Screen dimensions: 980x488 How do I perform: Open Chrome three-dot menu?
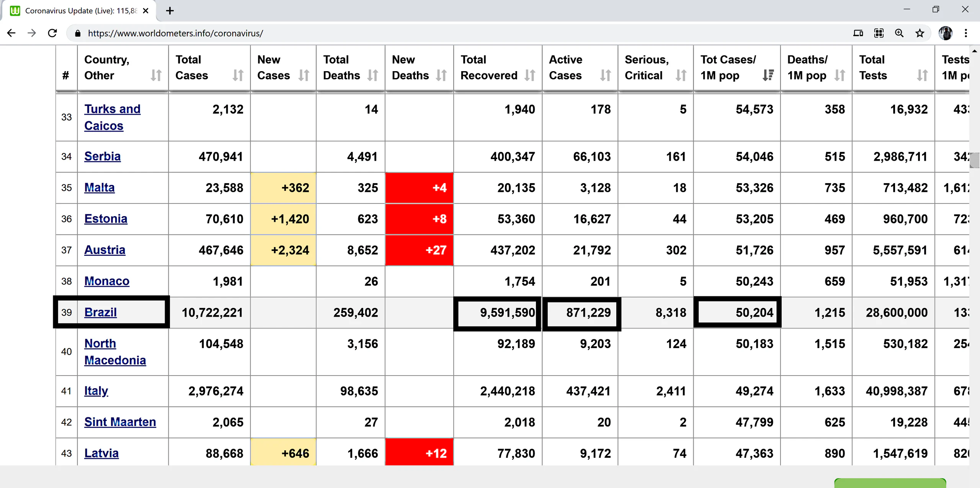tap(966, 33)
